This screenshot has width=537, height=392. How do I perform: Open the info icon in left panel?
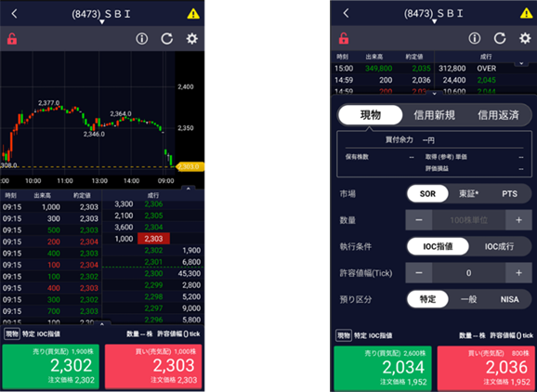point(142,39)
